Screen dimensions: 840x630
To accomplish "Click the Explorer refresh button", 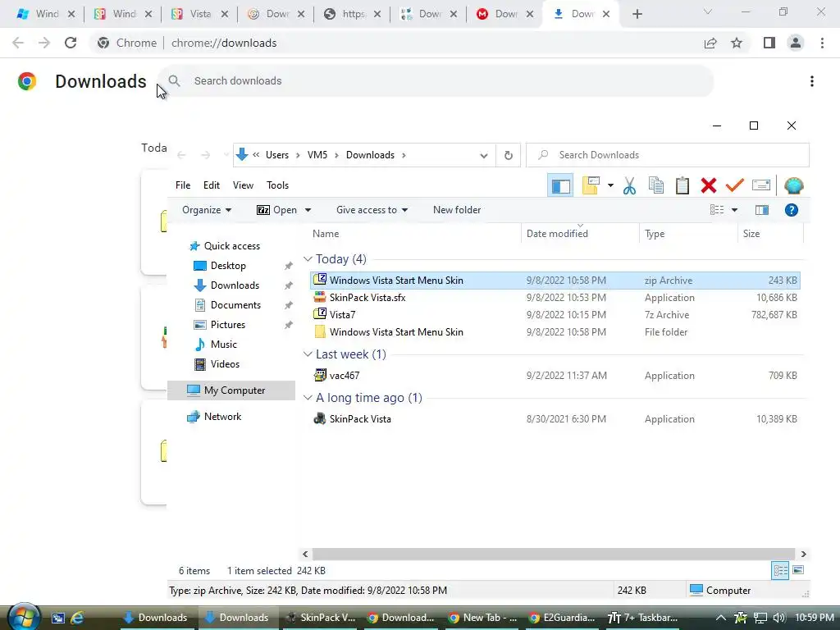I will (x=509, y=155).
